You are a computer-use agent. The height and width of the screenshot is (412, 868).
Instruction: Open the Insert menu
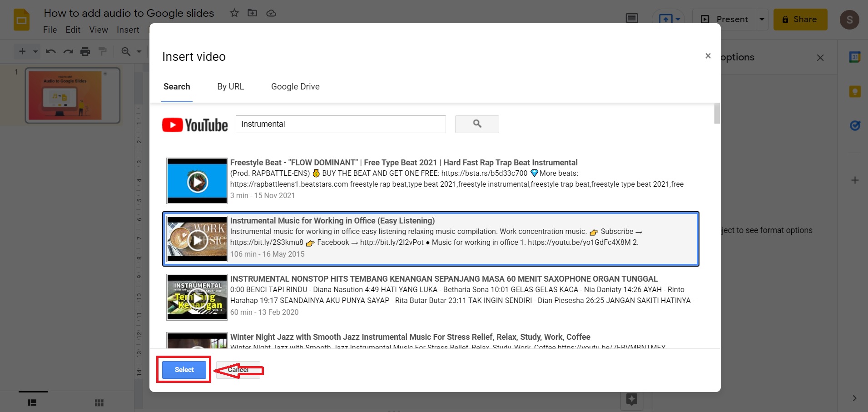click(x=128, y=30)
